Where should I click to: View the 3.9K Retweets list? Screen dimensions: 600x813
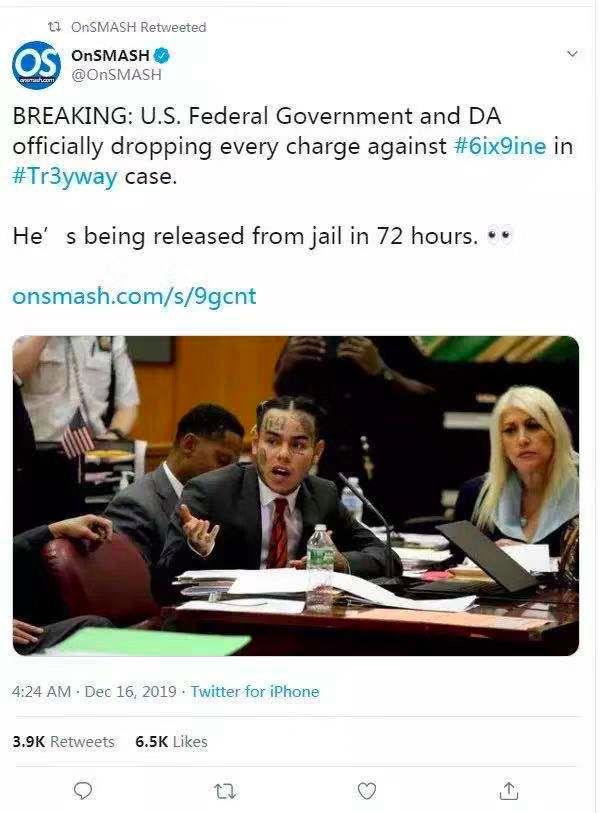(63, 742)
